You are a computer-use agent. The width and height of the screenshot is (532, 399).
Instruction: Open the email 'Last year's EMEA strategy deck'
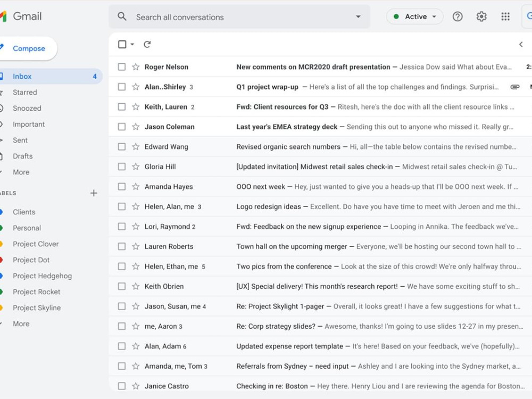tap(320, 127)
